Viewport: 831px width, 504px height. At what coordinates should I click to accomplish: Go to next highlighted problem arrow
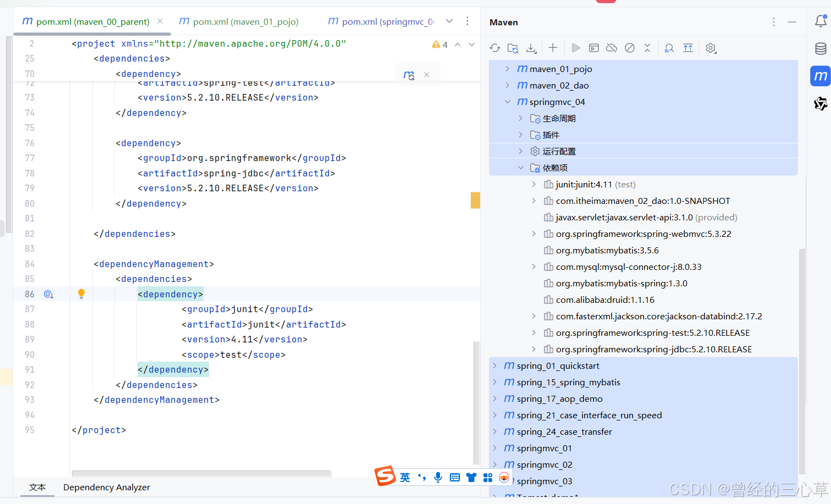(472, 45)
